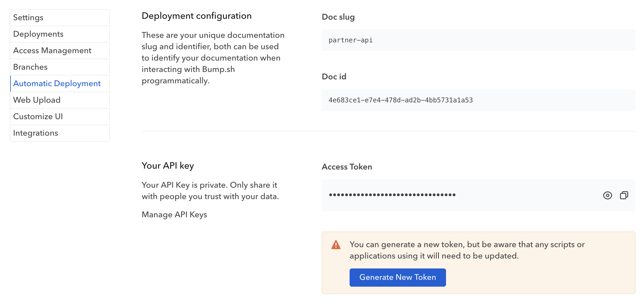Image resolution: width=644 pixels, height=306 pixels.
Task: Reveal the hidden access token
Action: [x=607, y=195]
